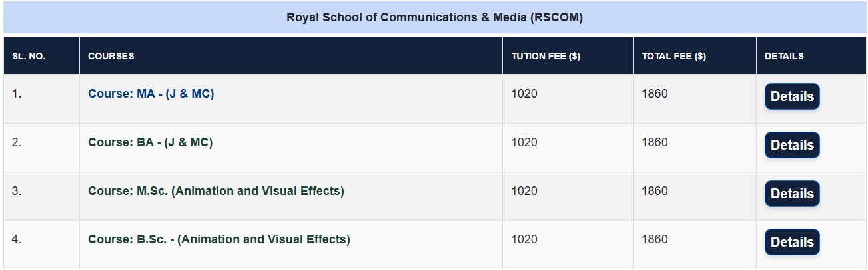Select serial number cell 3.
This screenshot has width=868, height=270.
(x=17, y=192)
